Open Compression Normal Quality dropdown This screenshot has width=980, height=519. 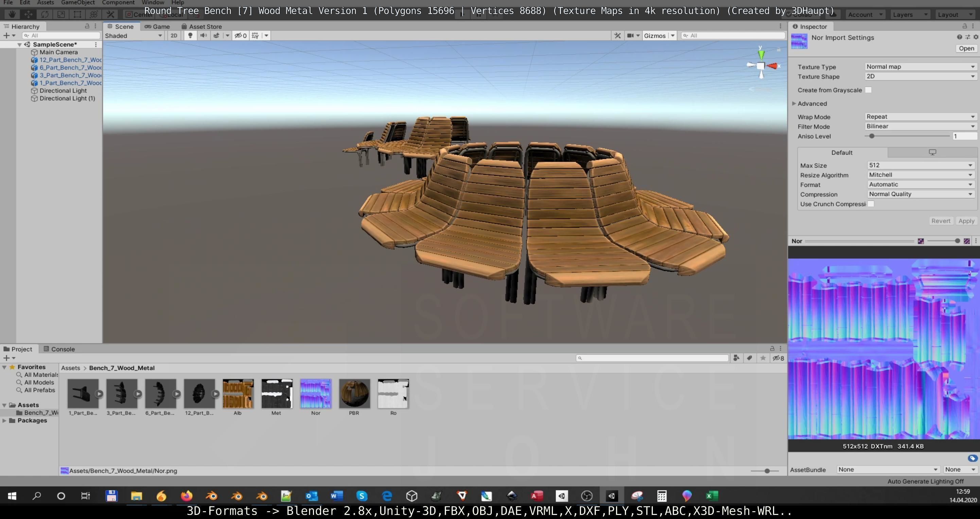(x=921, y=194)
